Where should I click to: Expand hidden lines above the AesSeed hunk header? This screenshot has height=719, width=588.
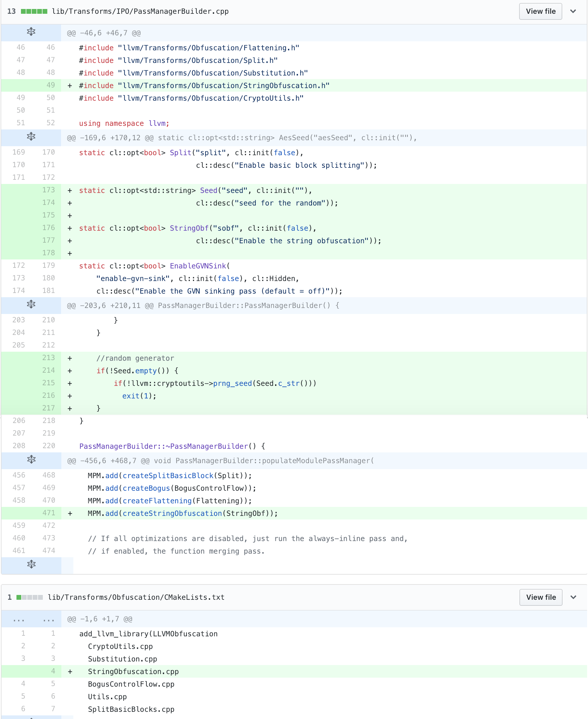pos(31,137)
